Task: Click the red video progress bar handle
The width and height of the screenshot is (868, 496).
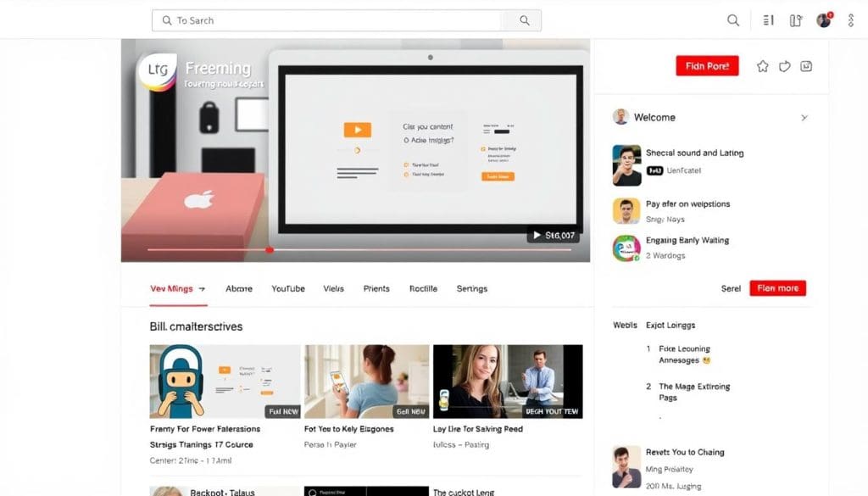Action: [x=270, y=250]
